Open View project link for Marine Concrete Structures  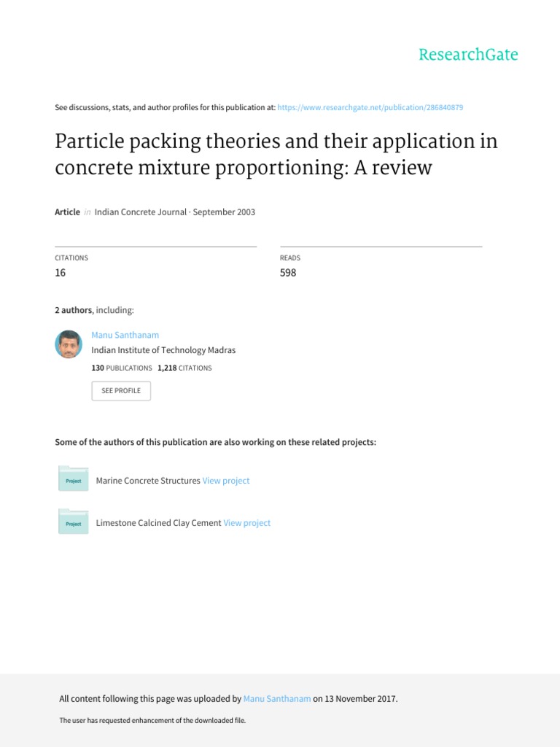[226, 481]
